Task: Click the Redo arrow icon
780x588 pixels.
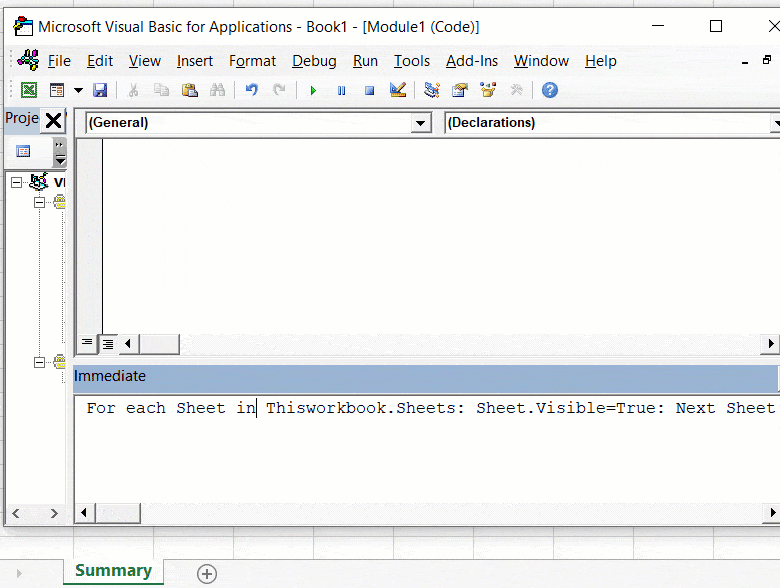Action: (280, 90)
